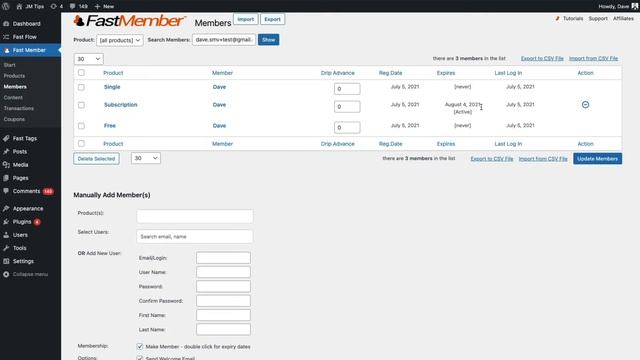The image size is (640, 360).
Task: Click the Drip Advance field for Free
Action: [347, 127]
